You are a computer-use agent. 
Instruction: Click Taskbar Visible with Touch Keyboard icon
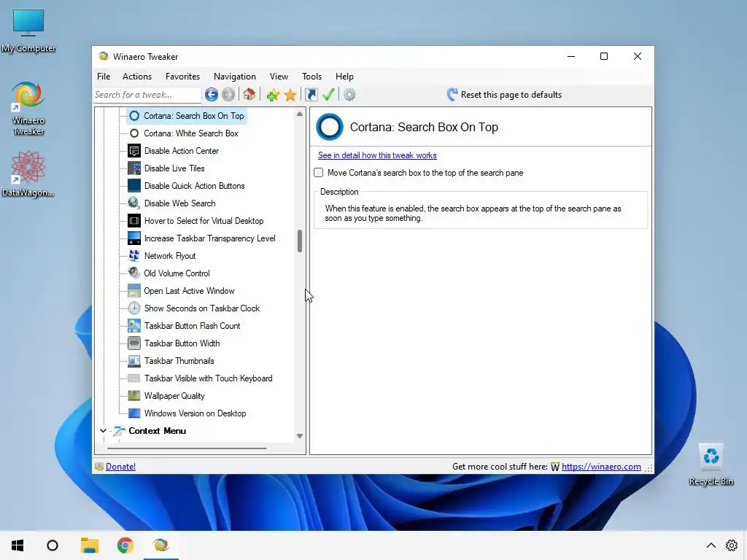coord(134,378)
